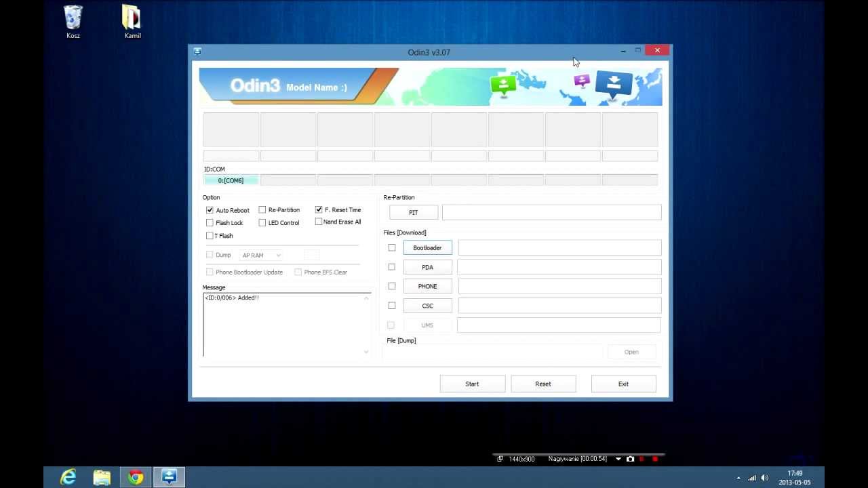The width and height of the screenshot is (868, 488).
Task: Select a CSC file via button
Action: coord(427,306)
